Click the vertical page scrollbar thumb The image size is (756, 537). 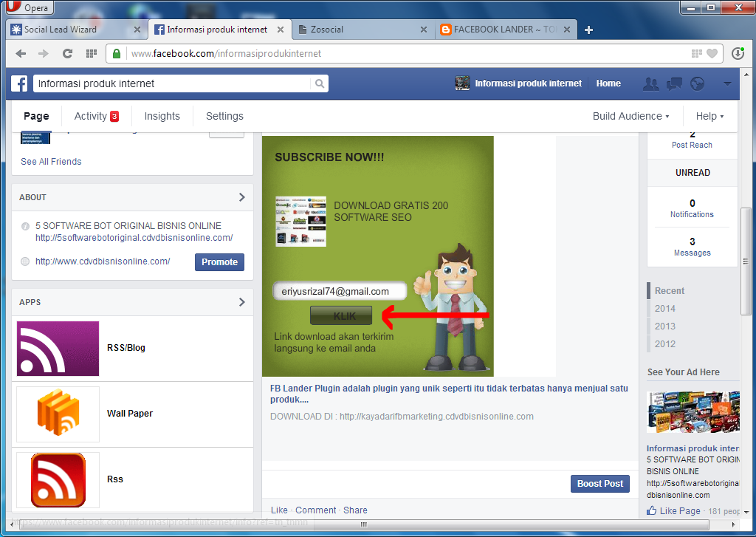(x=746, y=261)
